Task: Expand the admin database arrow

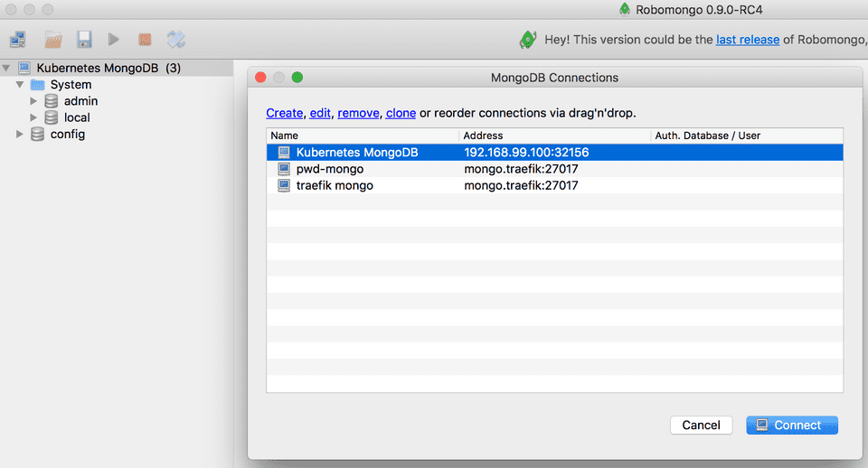Action: 33,100
